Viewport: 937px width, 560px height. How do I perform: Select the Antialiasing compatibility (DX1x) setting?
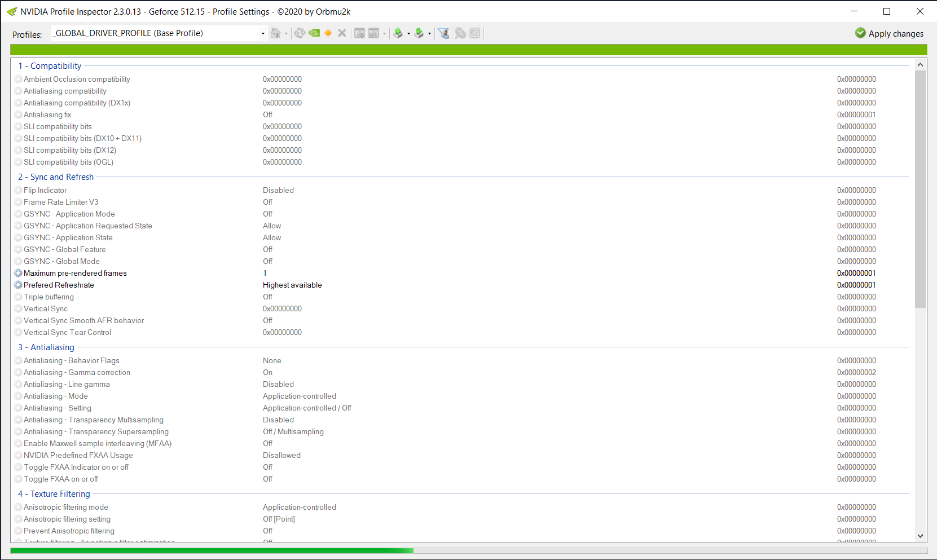77,103
